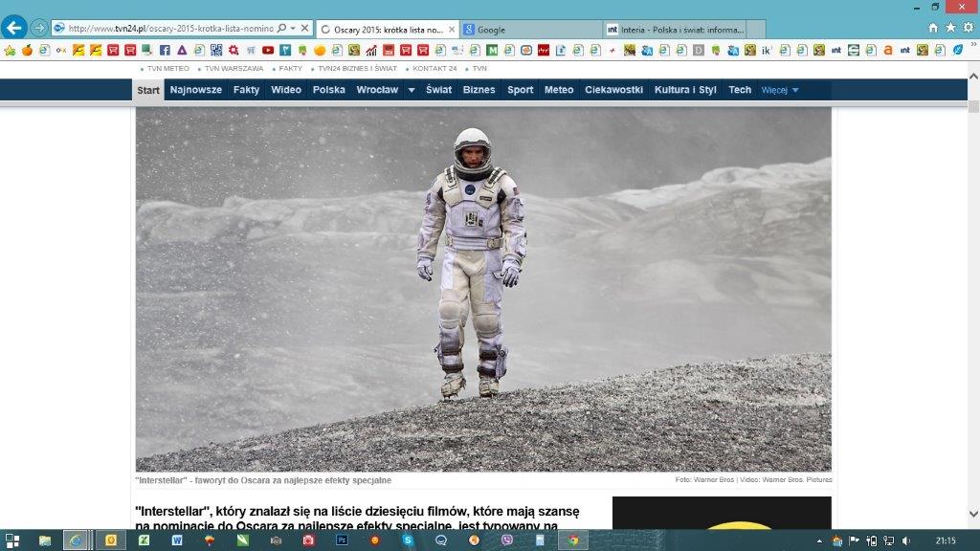
Task: Follow the TVN METEO top link
Action: (168, 69)
